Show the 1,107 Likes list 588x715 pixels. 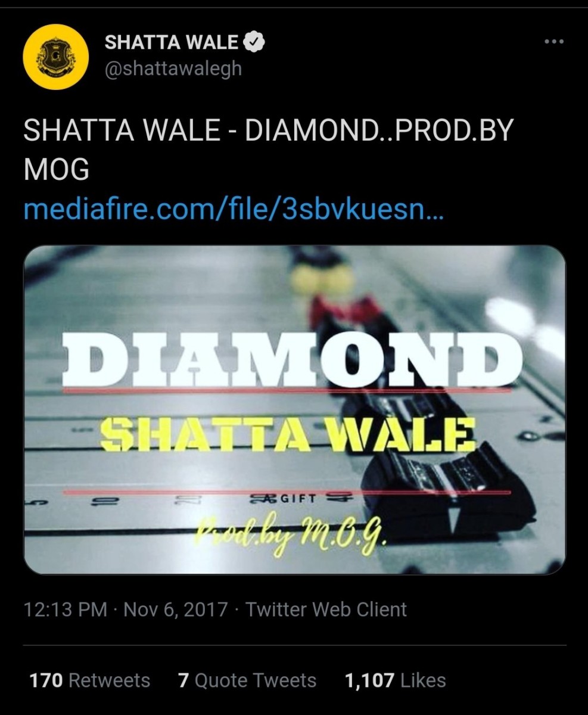395,680
